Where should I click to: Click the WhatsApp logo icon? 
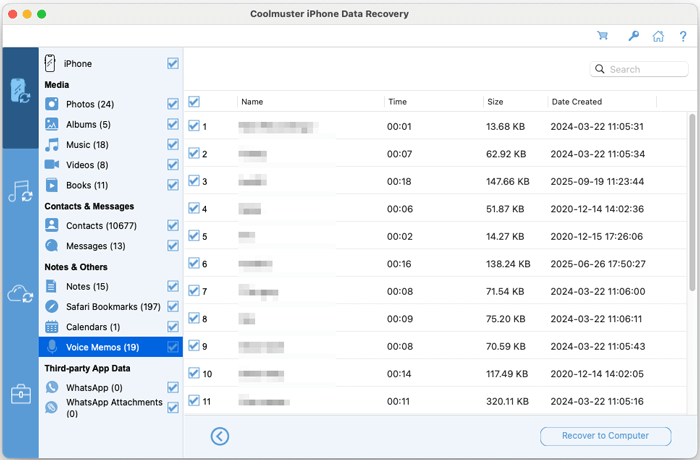tap(52, 387)
